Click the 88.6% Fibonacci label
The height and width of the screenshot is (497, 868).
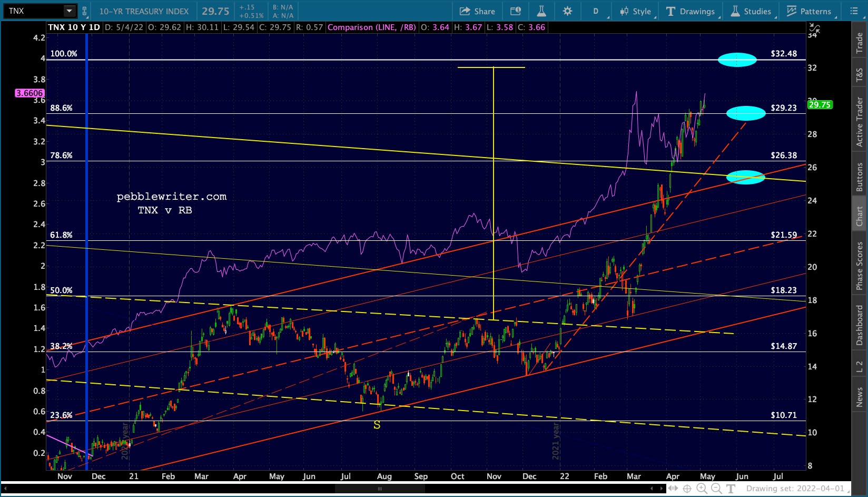tap(62, 108)
